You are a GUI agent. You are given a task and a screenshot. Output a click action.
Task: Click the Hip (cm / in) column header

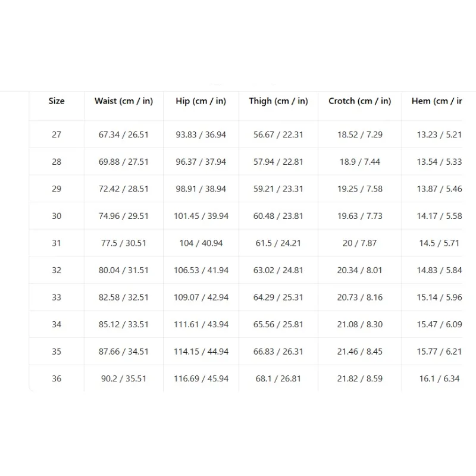(x=201, y=101)
